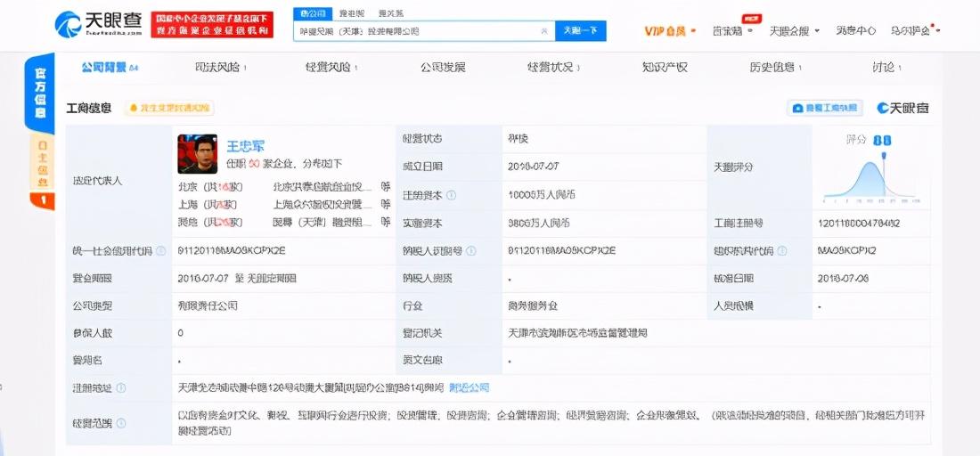Open the 消息中心 link in the header
Screen dimensions: 980x456
(855, 30)
